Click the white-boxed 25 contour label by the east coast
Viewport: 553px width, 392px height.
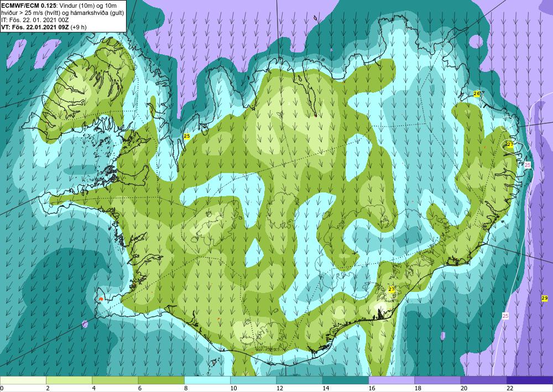pyautogui.click(x=528, y=165)
